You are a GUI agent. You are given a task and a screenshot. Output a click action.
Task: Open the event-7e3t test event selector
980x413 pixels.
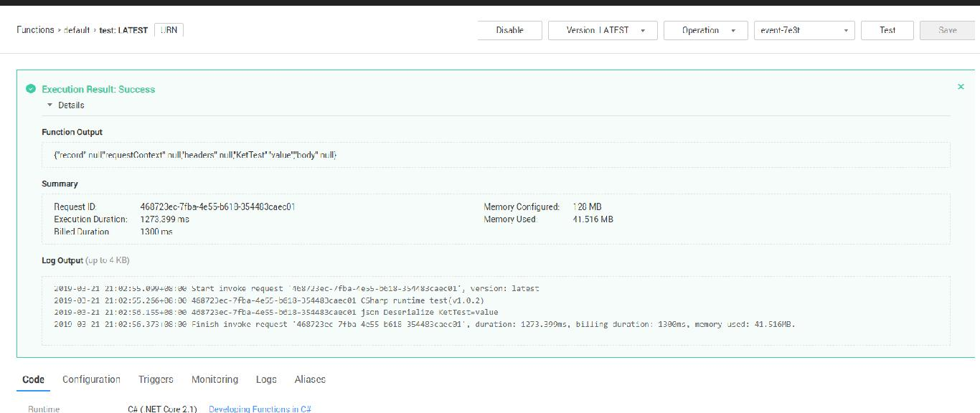coord(804,30)
